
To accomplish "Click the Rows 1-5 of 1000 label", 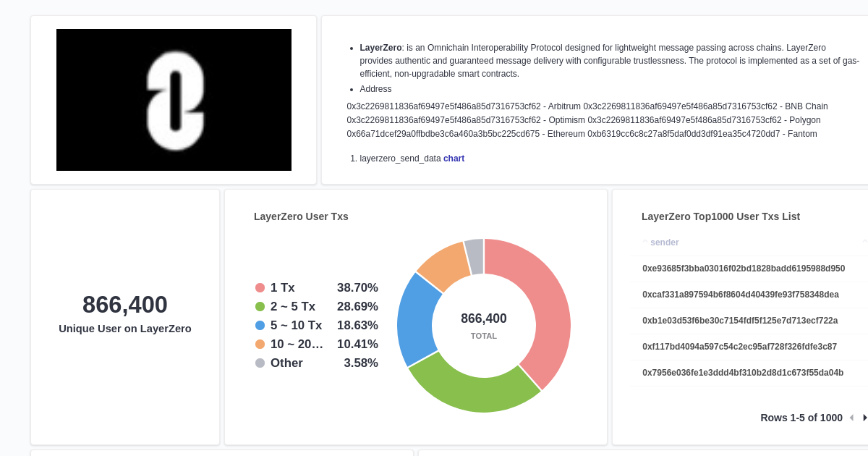I will tap(801, 418).
